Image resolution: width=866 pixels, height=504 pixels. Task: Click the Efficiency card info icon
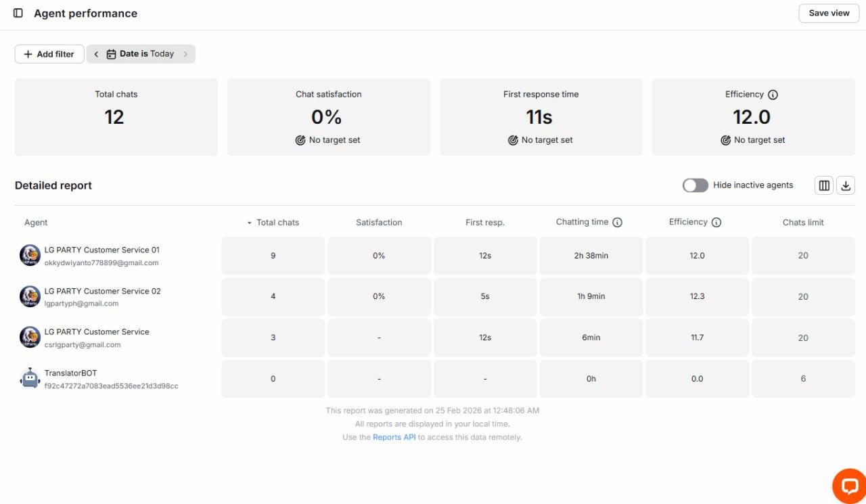point(773,95)
